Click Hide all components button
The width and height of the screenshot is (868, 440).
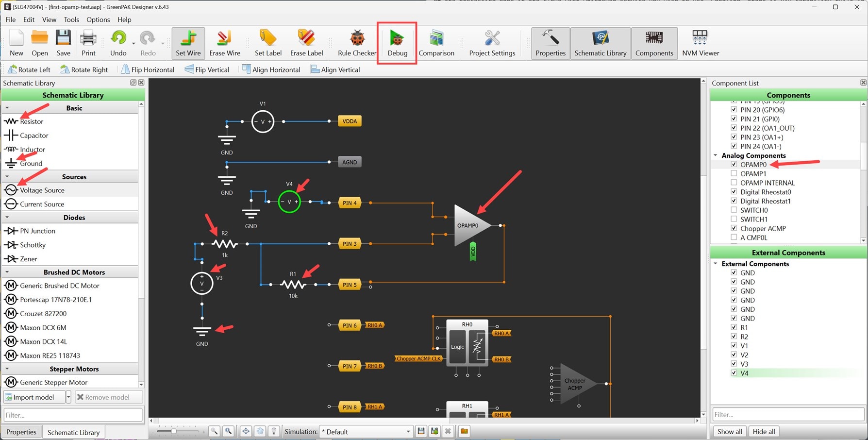[x=763, y=431]
